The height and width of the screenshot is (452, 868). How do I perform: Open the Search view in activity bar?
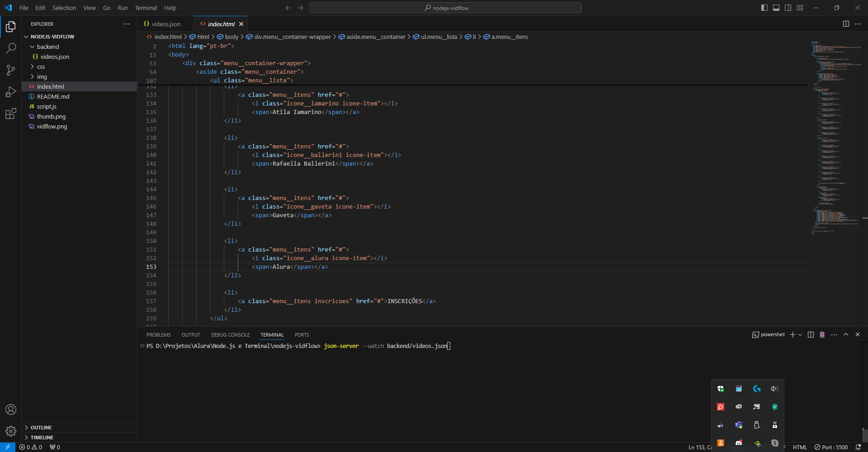(x=11, y=48)
